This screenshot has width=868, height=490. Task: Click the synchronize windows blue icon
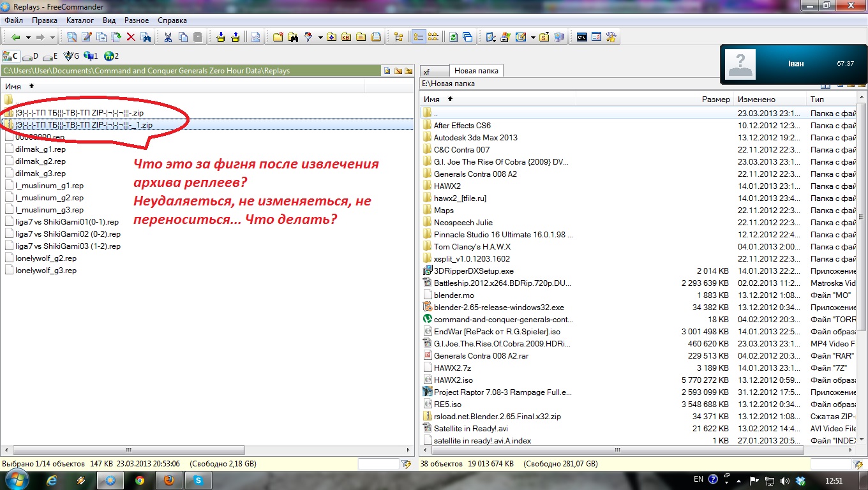click(x=467, y=37)
